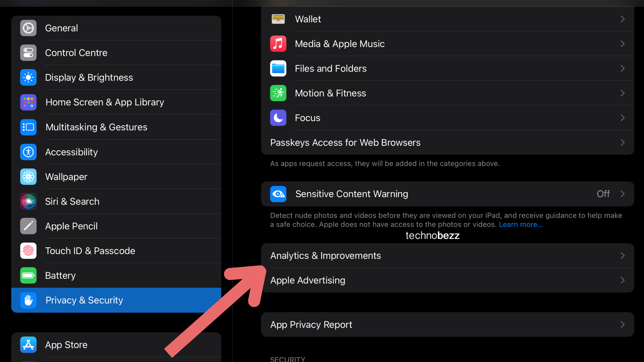Tap the red Apple Music note icon
644x362 pixels.
point(278,44)
